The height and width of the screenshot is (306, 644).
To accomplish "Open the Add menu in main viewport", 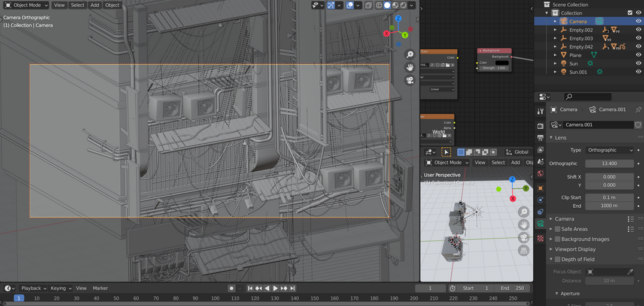I will [x=95, y=5].
